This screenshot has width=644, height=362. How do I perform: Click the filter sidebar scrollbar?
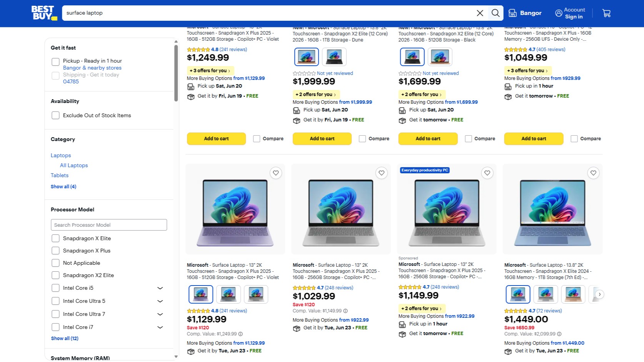pos(176,73)
